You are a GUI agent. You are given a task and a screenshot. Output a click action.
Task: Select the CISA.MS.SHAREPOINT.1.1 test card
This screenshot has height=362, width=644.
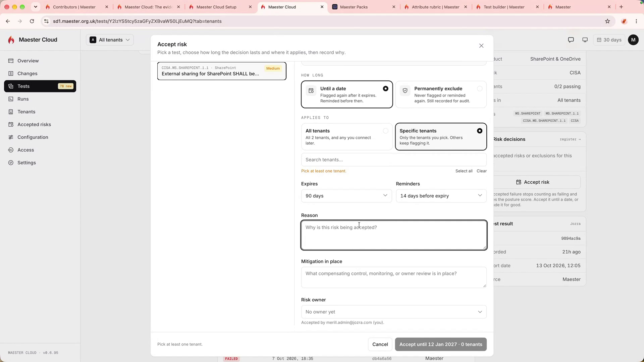[222, 71]
